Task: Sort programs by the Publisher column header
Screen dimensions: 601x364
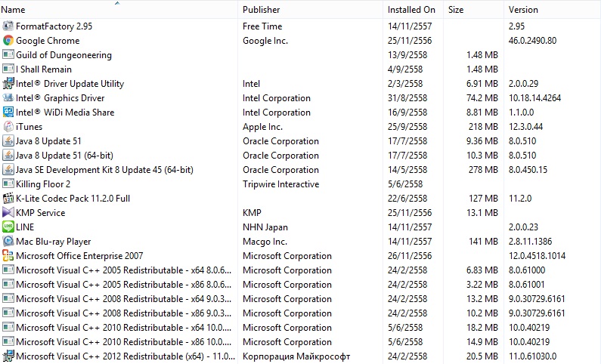Action: pyautogui.click(x=311, y=10)
